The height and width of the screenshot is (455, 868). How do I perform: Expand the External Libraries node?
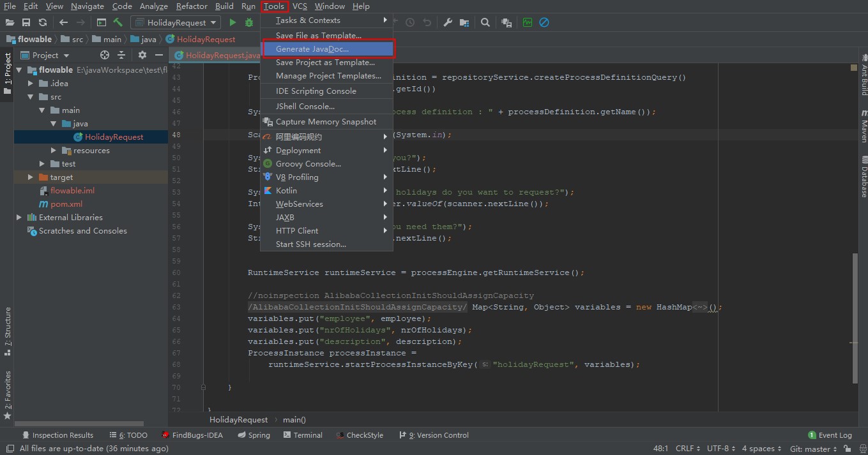pyautogui.click(x=19, y=218)
